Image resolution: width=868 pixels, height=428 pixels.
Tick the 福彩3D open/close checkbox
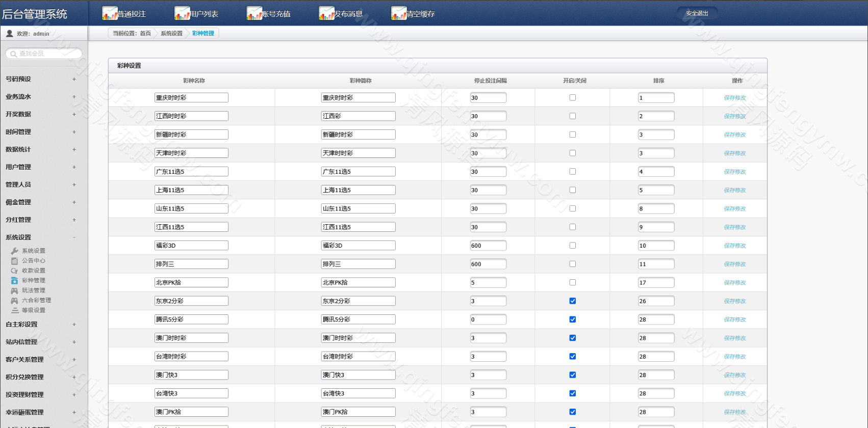coord(572,246)
